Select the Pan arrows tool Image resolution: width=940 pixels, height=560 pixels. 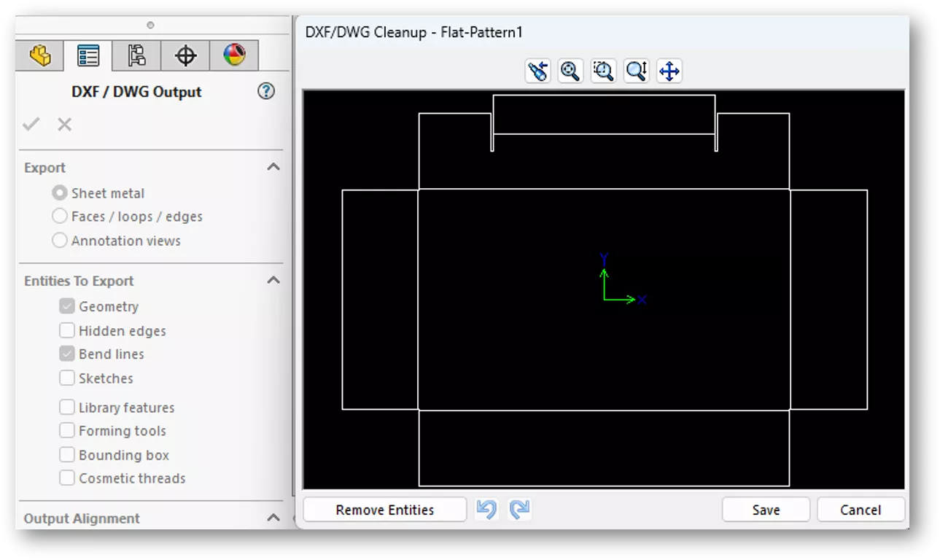669,71
